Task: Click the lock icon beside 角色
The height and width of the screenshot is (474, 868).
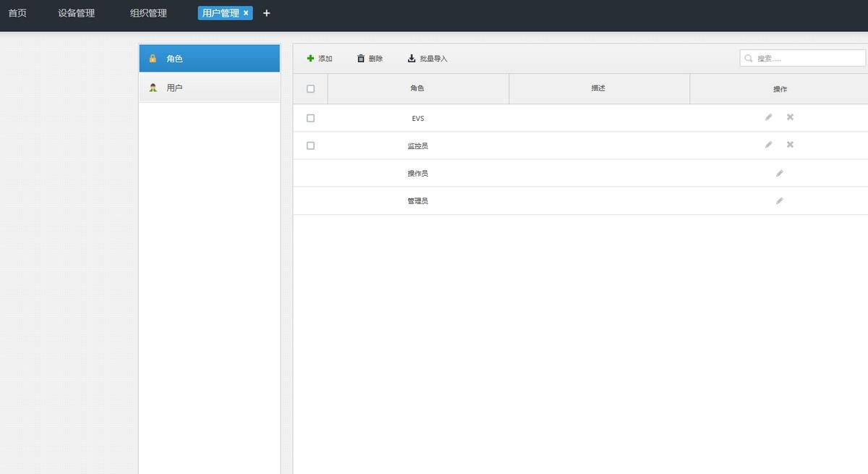Action: [153, 59]
